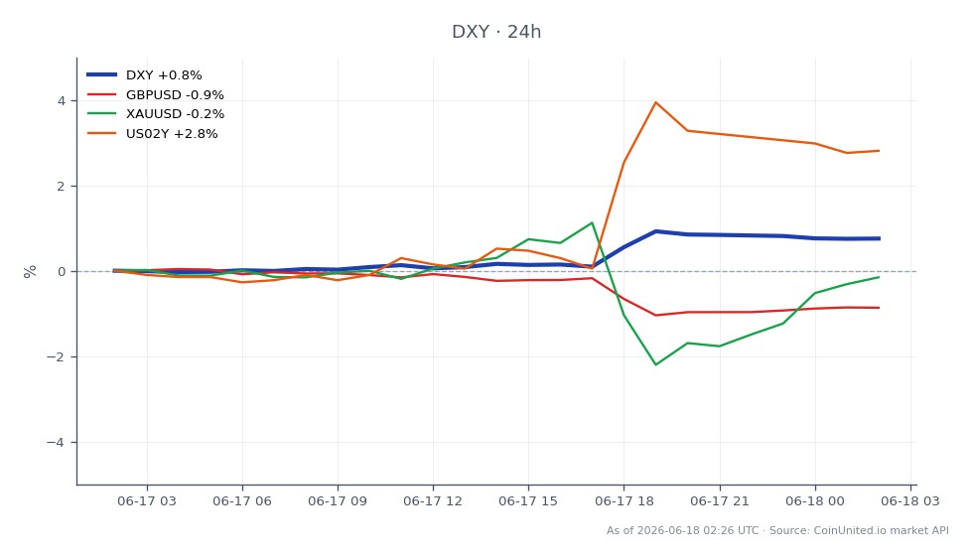Click the orange US02Y peak near 4%
Viewport: 972px width, 560px height.
[x=656, y=102]
